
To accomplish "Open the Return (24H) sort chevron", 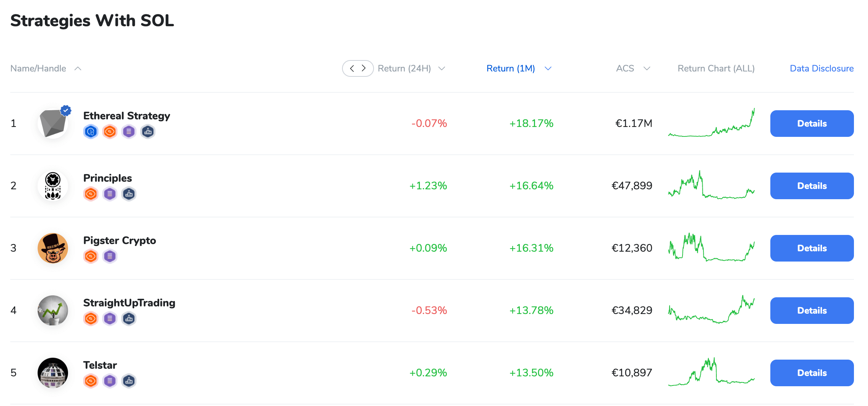I will tap(442, 68).
